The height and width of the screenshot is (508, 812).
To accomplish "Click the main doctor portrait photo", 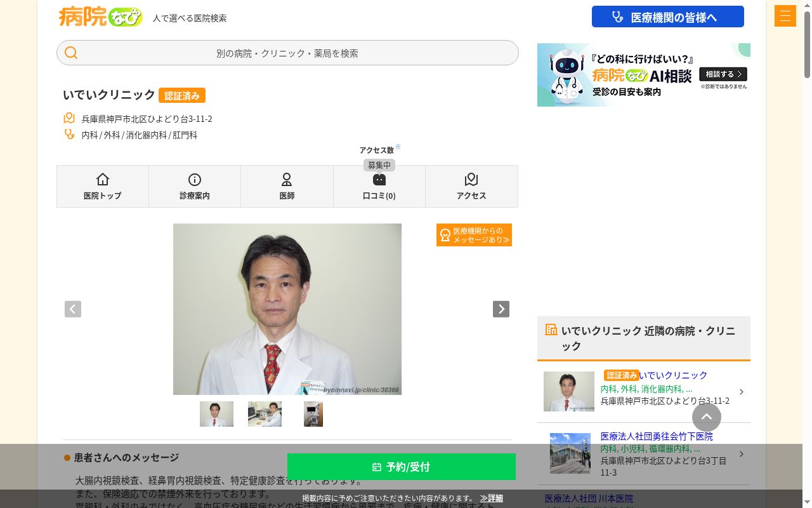I will [287, 309].
